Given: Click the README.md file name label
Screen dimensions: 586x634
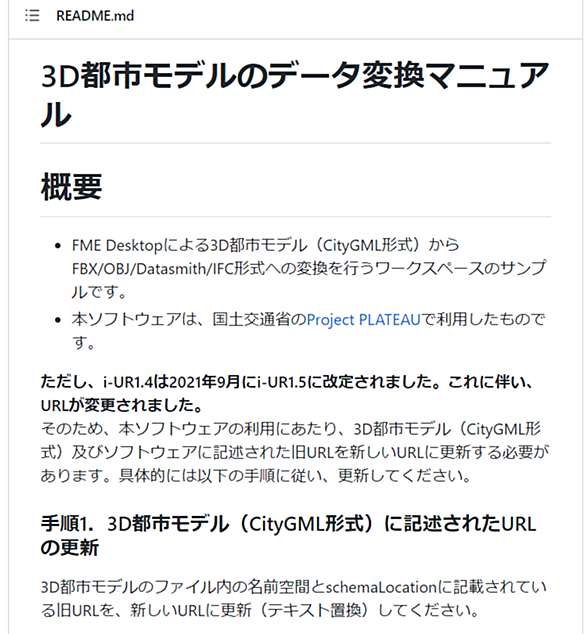Looking at the screenshot, I should click(x=95, y=16).
